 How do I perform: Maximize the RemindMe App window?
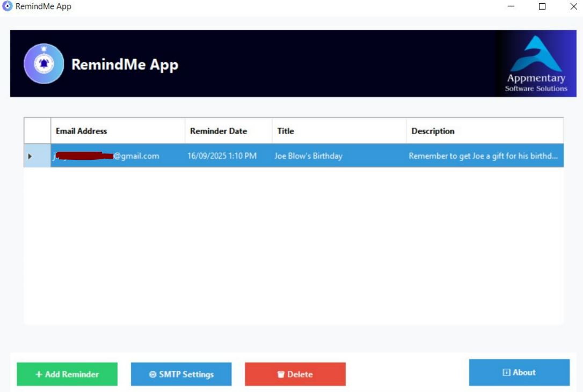point(542,6)
